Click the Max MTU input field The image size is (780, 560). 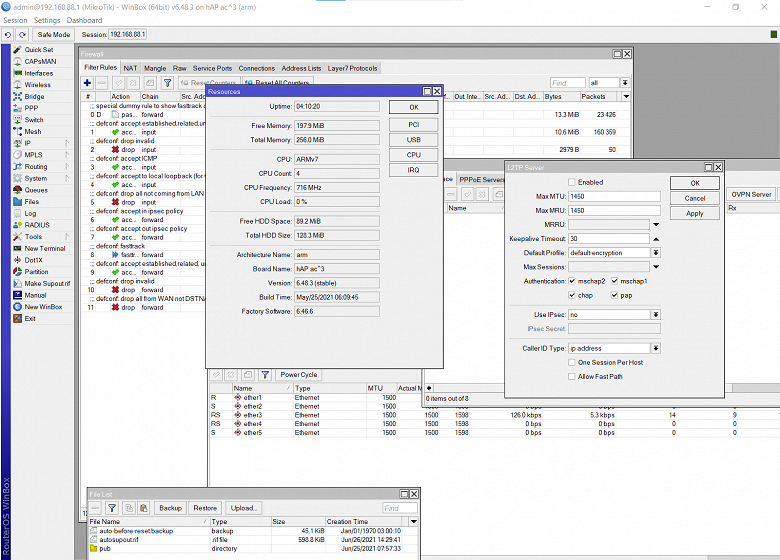pyautogui.click(x=614, y=196)
